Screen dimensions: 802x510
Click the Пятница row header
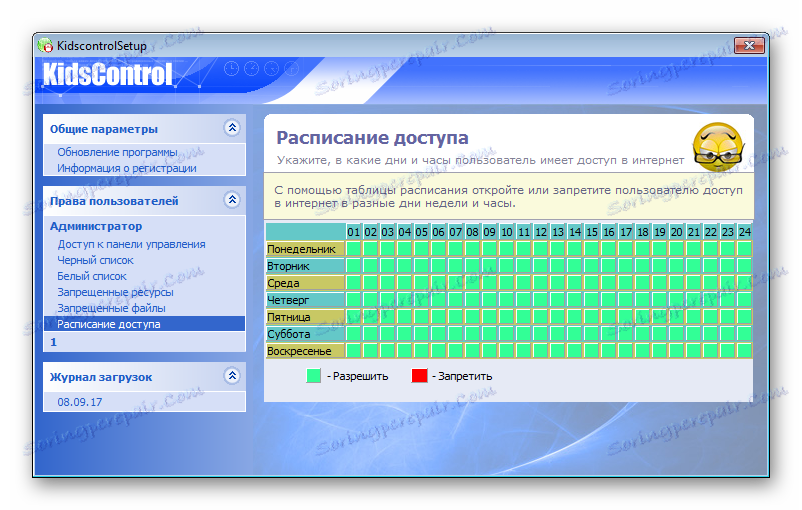[x=305, y=317]
